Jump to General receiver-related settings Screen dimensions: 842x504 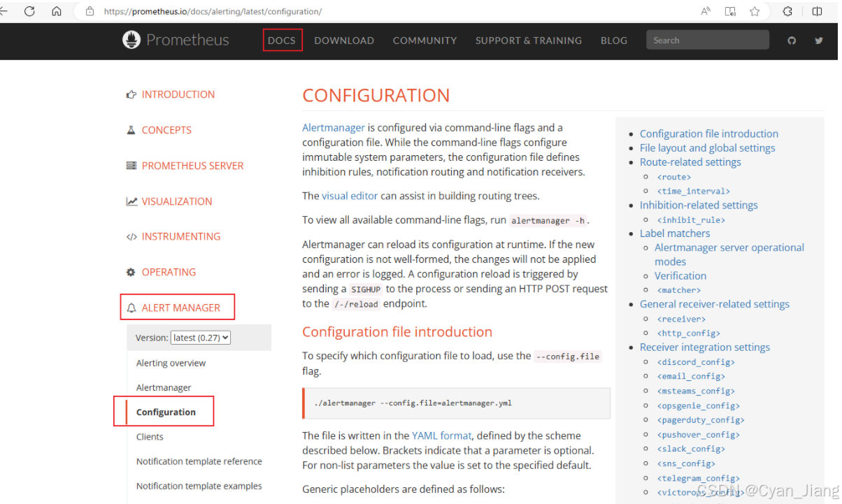tap(715, 304)
